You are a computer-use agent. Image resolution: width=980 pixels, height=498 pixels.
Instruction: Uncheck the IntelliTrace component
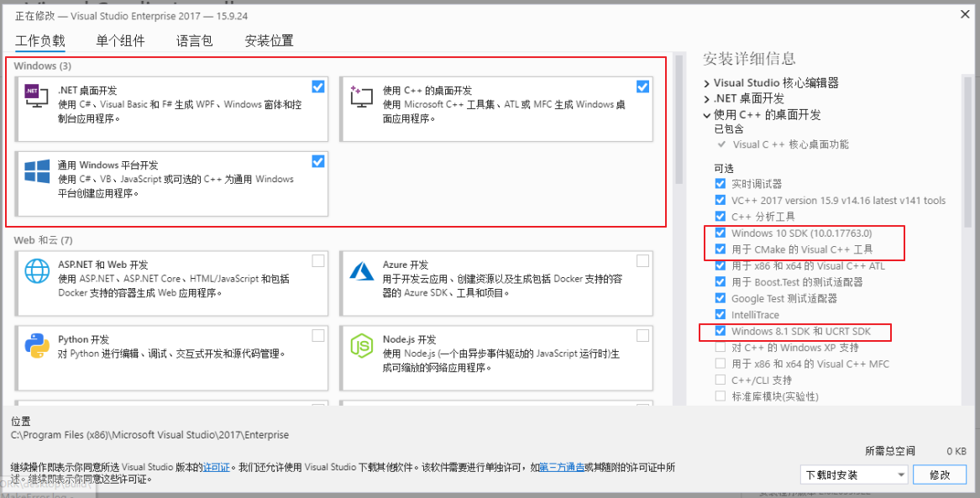[x=720, y=314]
